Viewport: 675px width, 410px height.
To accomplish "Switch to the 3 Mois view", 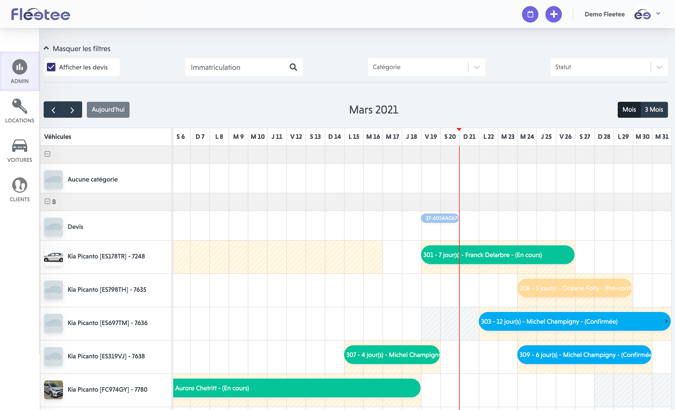I will click(654, 110).
